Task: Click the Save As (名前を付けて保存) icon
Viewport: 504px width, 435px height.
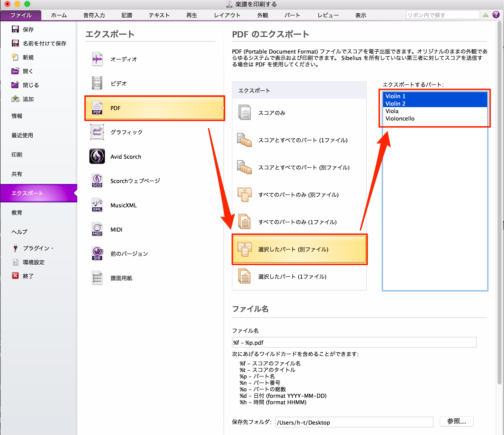Action: point(15,43)
